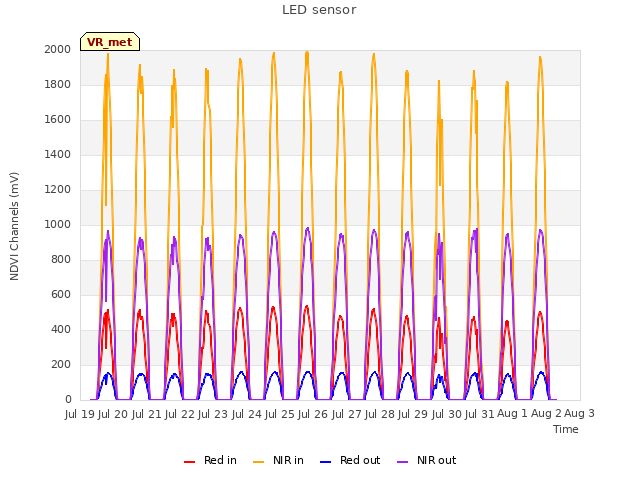Click the Jul 25 x-axis label
The width and height of the screenshot is (640, 480).
click(x=280, y=414)
